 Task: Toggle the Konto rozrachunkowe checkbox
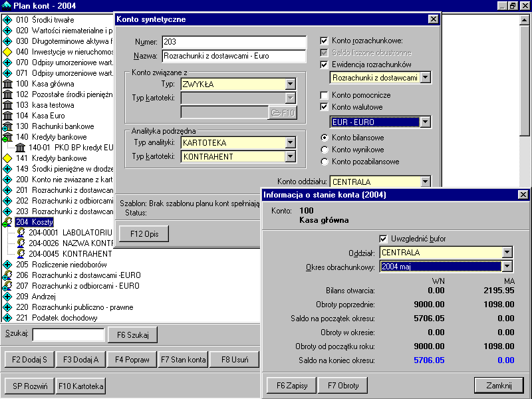[325, 41]
